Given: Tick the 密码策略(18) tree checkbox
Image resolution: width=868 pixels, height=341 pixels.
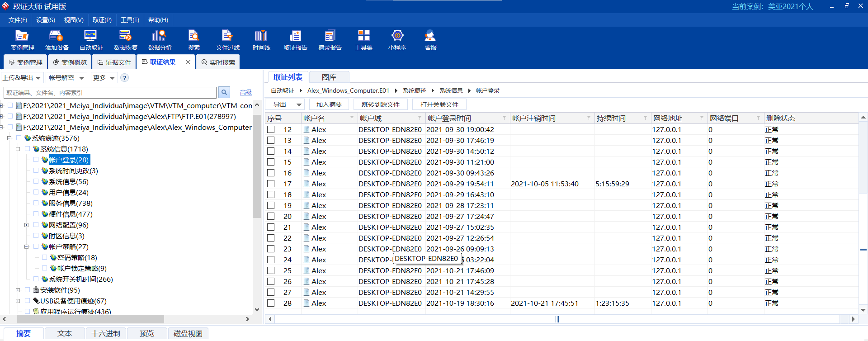Looking at the screenshot, I should pyautogui.click(x=44, y=257).
